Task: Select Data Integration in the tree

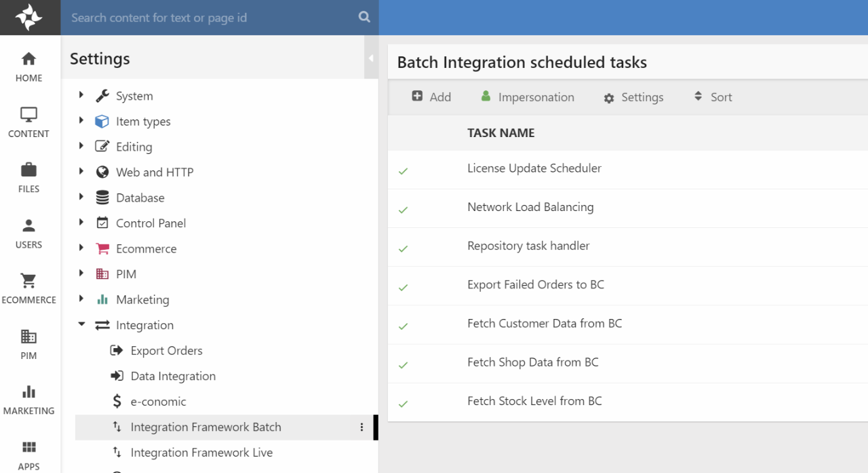Action: (x=172, y=376)
